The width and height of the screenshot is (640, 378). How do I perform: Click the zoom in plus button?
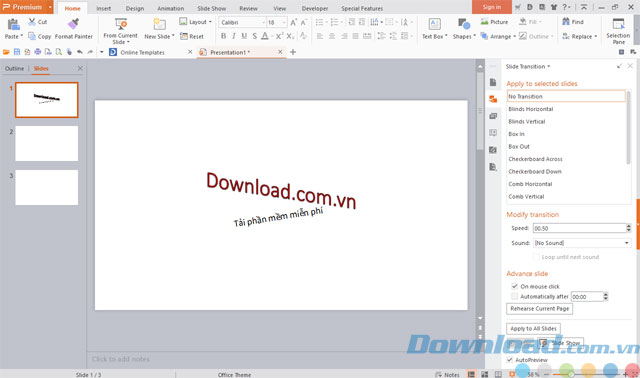pos(625,374)
